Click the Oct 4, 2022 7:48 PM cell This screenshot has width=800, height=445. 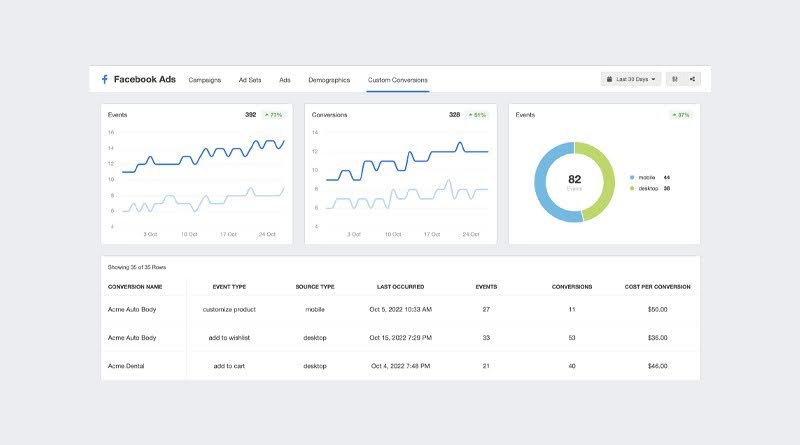tap(401, 366)
